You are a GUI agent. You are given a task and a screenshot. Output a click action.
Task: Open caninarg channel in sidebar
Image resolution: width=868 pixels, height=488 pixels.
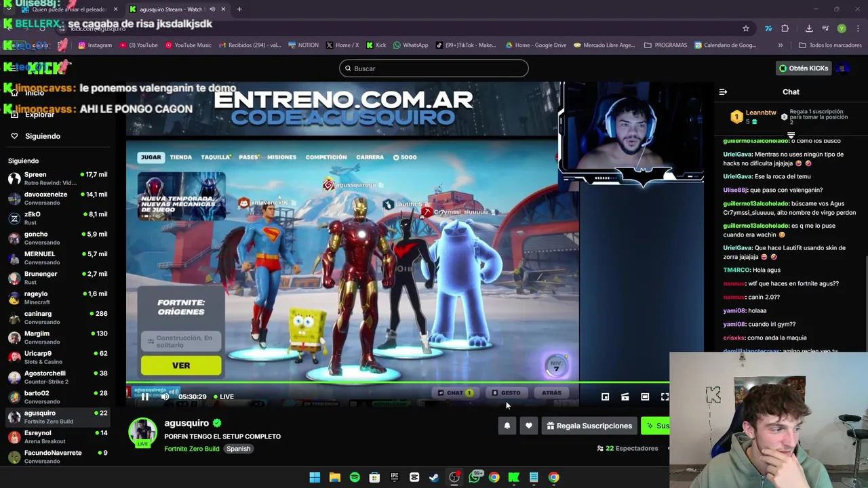point(57,317)
